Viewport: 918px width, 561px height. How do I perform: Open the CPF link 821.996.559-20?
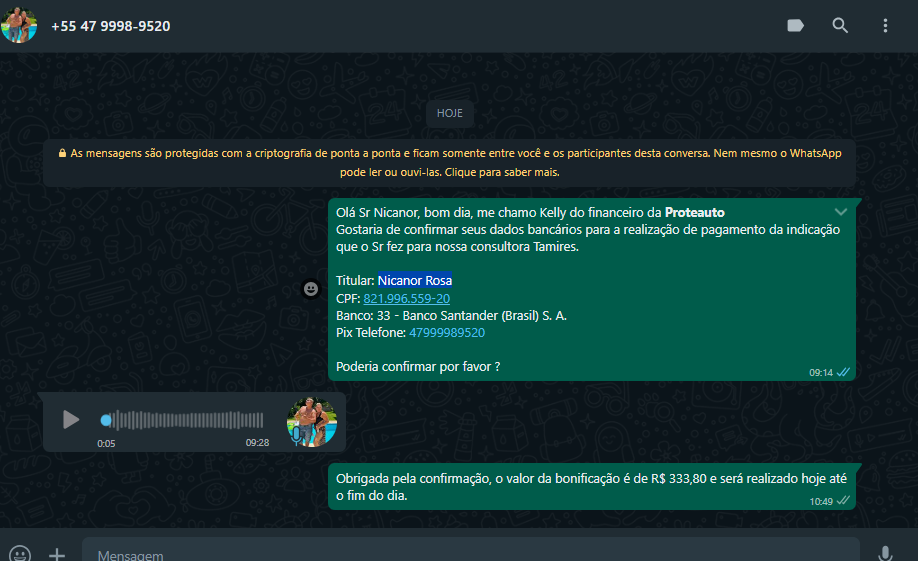[x=406, y=299]
